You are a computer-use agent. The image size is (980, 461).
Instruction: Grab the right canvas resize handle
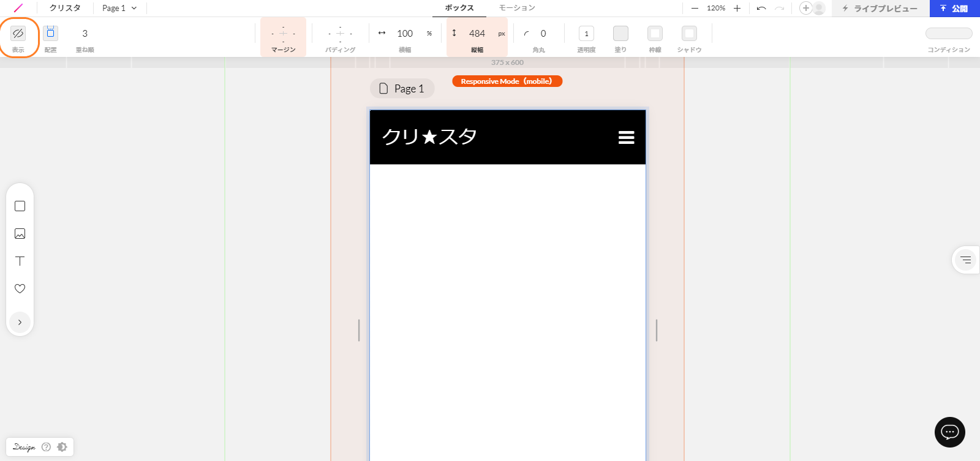tap(657, 330)
